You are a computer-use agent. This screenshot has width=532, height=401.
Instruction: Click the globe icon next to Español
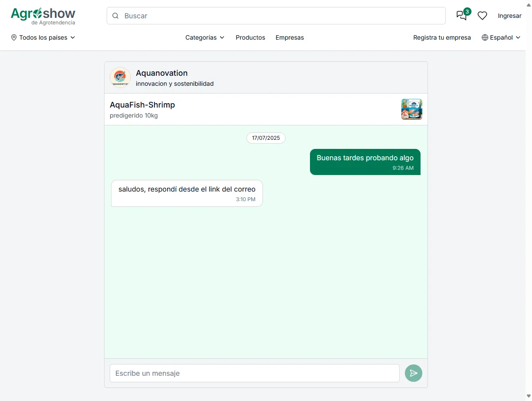point(484,37)
